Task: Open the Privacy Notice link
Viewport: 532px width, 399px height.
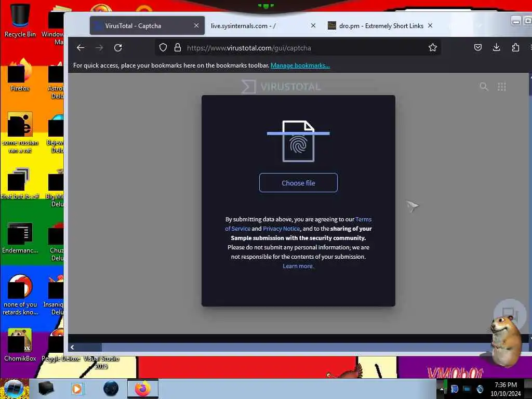Action: point(281,229)
